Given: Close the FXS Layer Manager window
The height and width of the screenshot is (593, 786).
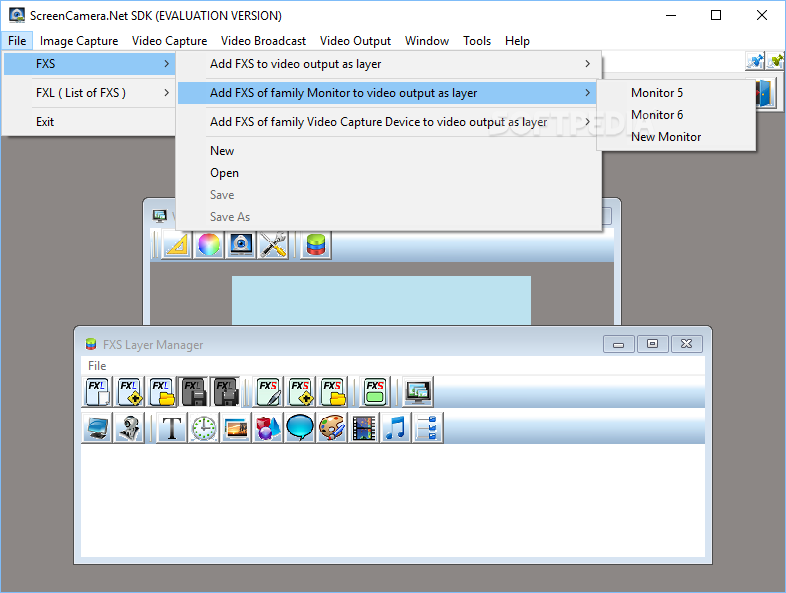Looking at the screenshot, I should click(687, 344).
